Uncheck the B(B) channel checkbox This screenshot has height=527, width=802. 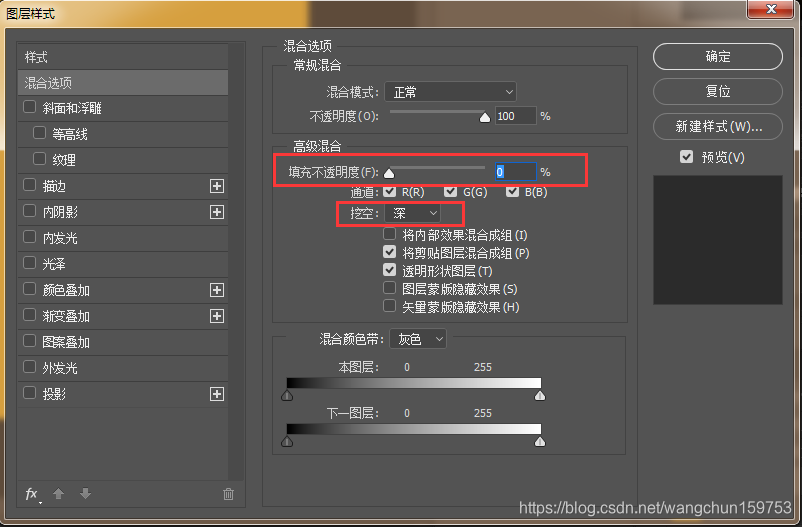pos(513,191)
